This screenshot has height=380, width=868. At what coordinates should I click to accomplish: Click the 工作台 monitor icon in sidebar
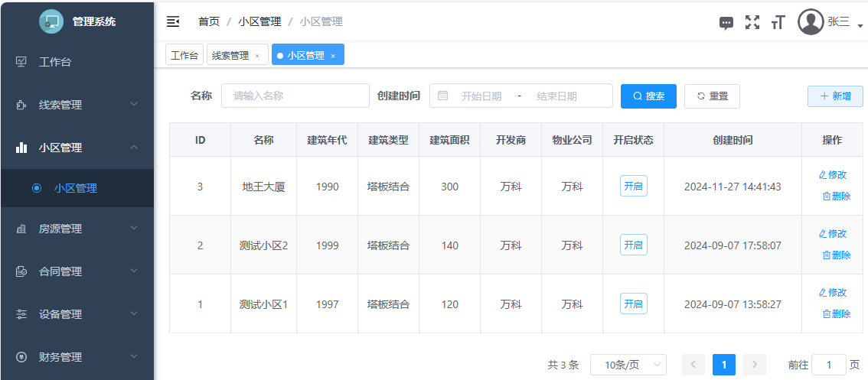[21, 62]
